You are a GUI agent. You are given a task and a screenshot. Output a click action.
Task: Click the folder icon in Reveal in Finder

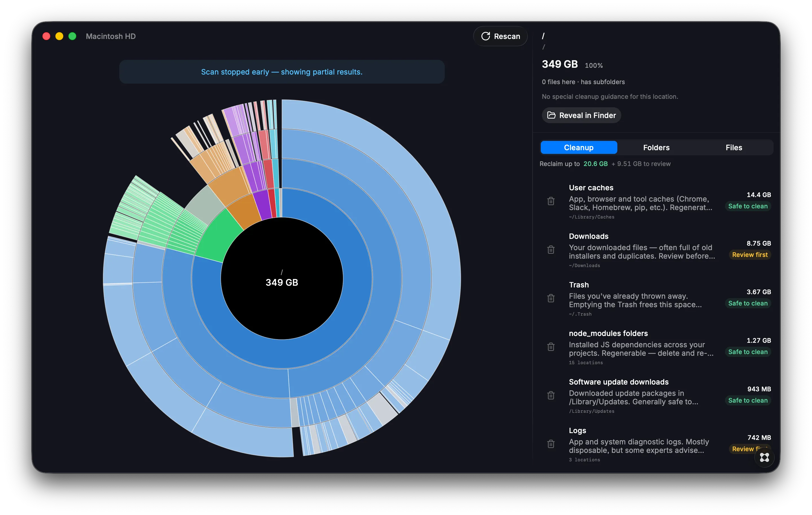coord(551,115)
